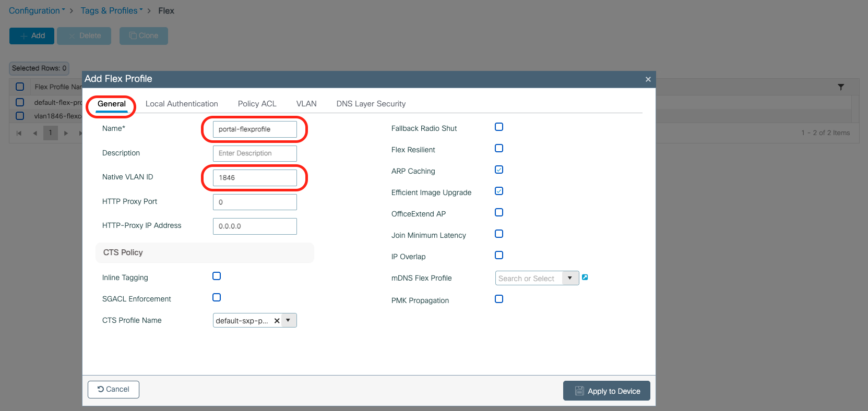Click the filter icon in table header
Screen dimensions: 868x411
(x=841, y=87)
